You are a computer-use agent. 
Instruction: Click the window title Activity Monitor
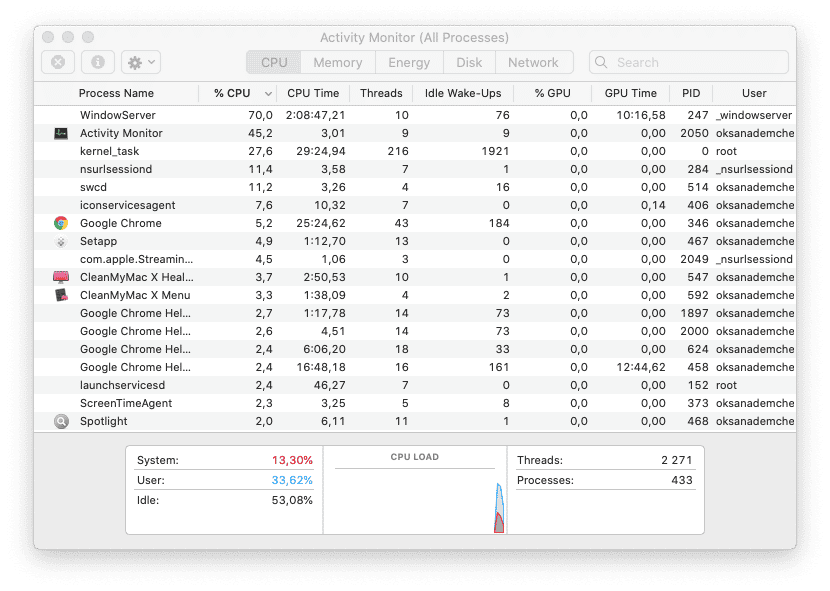tap(414, 38)
